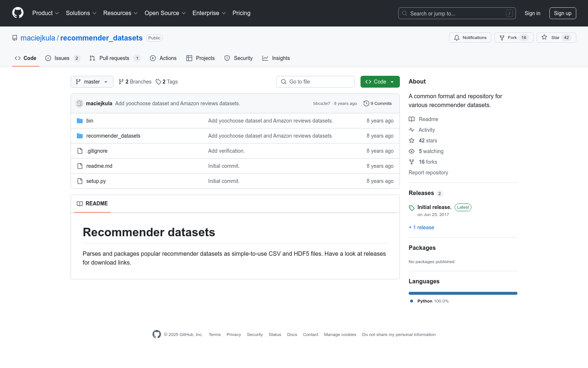Select the Code tab
The width and height of the screenshot is (588, 368).
tap(25, 58)
